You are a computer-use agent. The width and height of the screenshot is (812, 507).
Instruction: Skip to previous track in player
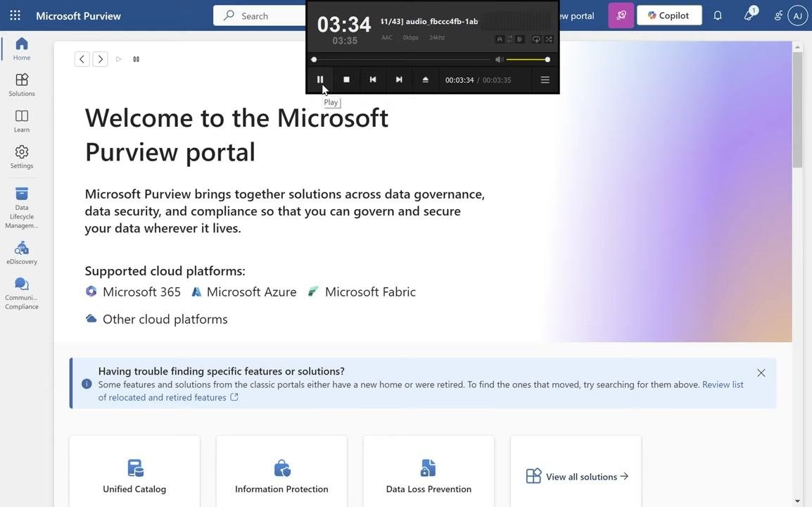pos(373,80)
